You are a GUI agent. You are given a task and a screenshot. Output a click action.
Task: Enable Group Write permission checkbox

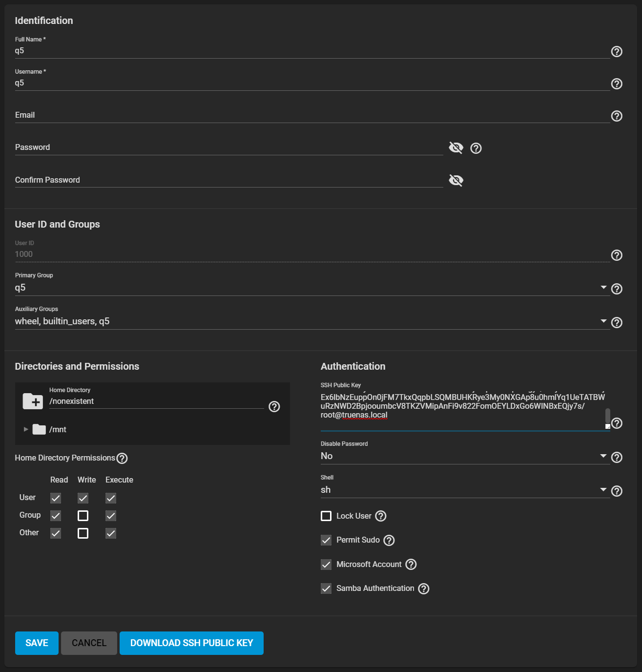tap(83, 516)
